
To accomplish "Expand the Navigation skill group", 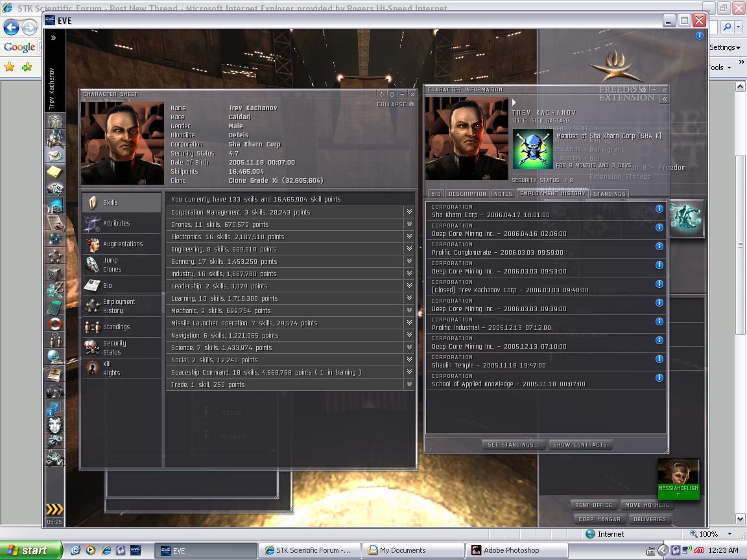I will [x=409, y=334].
